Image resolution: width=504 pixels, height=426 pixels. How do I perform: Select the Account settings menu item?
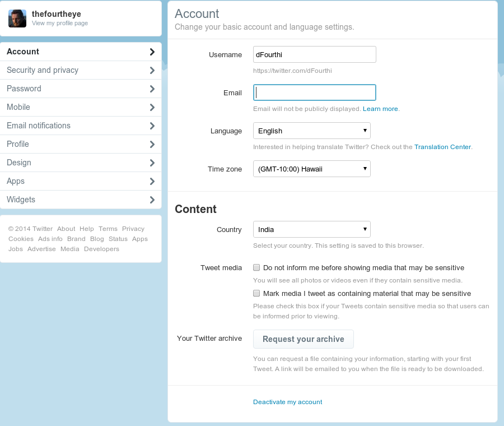pyautogui.click(x=81, y=52)
